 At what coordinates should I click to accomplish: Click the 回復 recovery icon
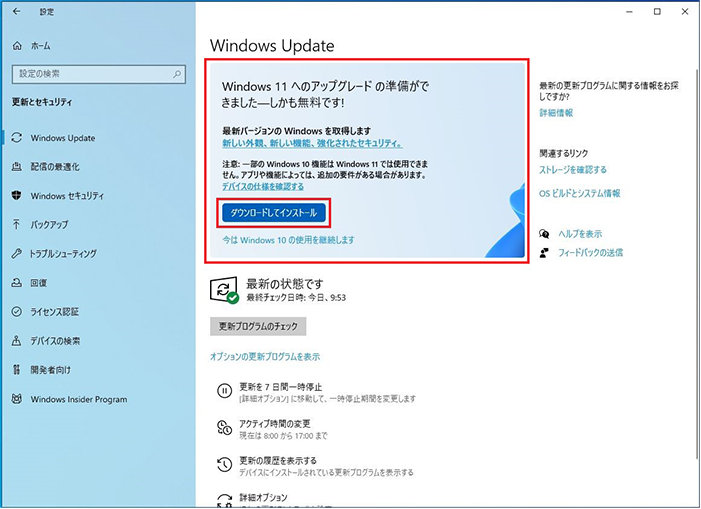coord(17,282)
